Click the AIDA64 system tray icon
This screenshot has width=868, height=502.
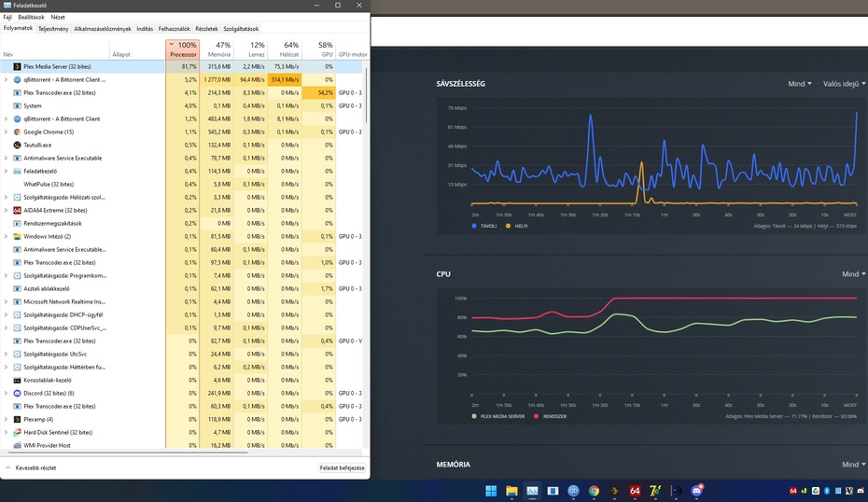(793, 491)
